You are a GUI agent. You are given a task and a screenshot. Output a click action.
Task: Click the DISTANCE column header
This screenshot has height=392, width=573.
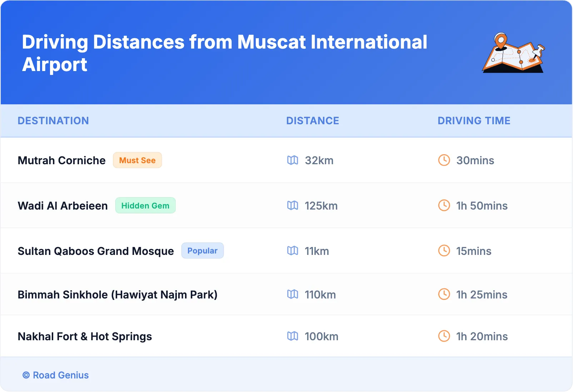click(313, 121)
